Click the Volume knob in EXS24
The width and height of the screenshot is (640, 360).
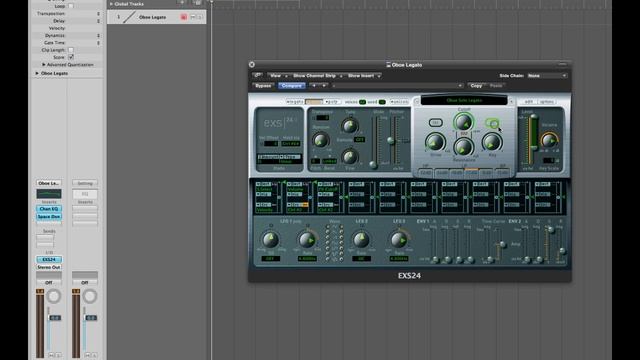[549, 140]
